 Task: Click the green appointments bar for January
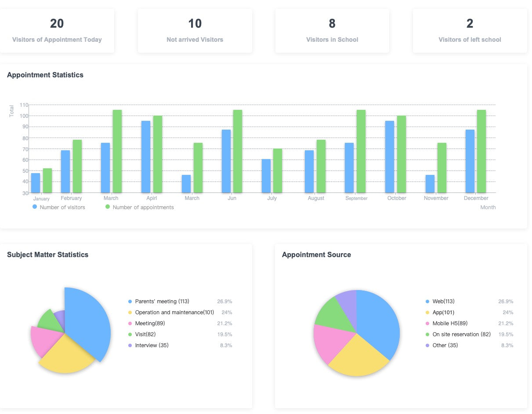(47, 181)
